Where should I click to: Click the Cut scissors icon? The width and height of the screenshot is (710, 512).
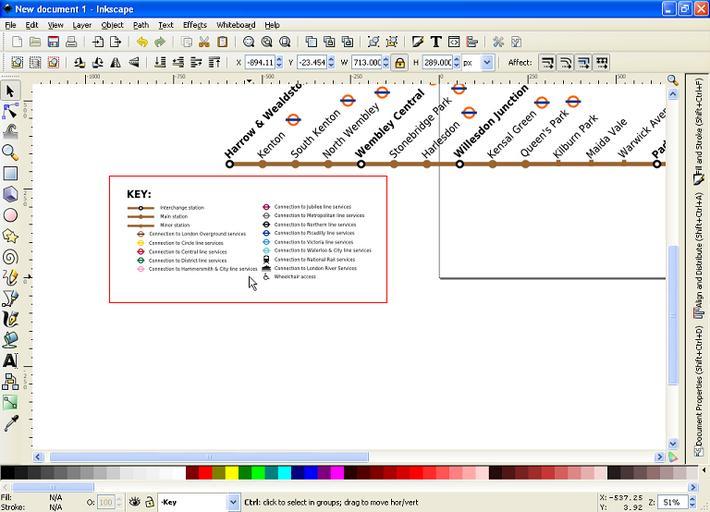pyautogui.click(x=204, y=42)
